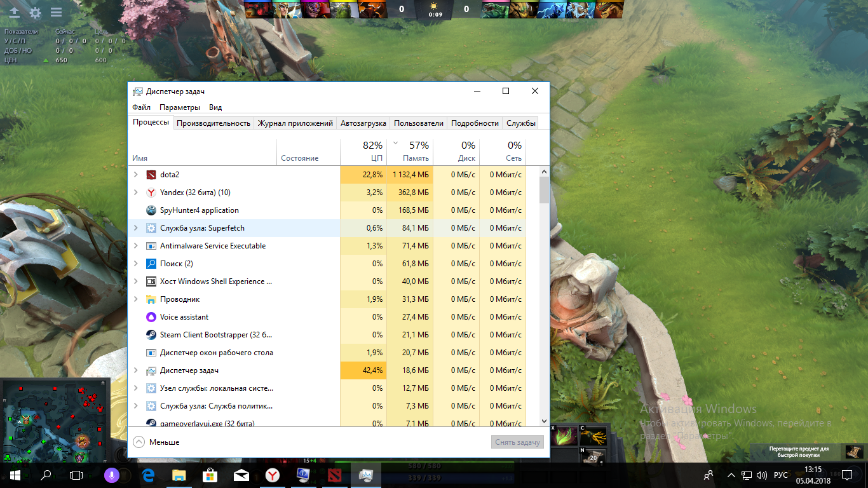
Task: Open the Службы tab
Action: tap(521, 123)
